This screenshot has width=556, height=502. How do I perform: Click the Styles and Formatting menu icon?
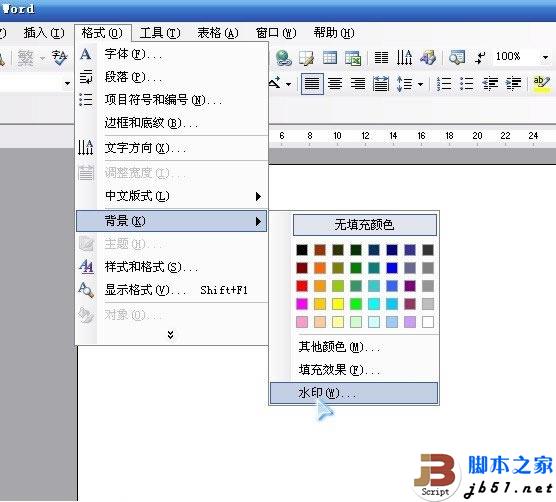coord(86,267)
